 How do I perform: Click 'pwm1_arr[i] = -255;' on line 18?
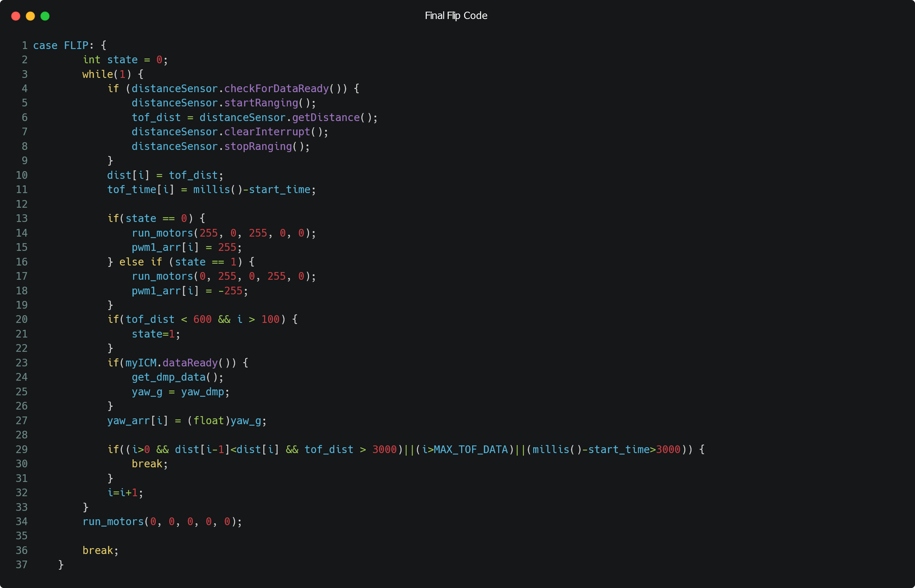(x=190, y=291)
